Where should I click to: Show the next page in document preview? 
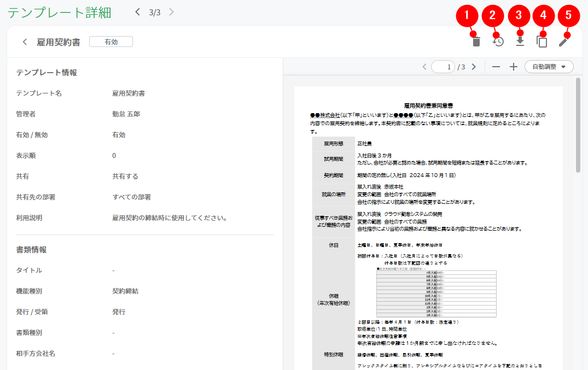(x=474, y=67)
